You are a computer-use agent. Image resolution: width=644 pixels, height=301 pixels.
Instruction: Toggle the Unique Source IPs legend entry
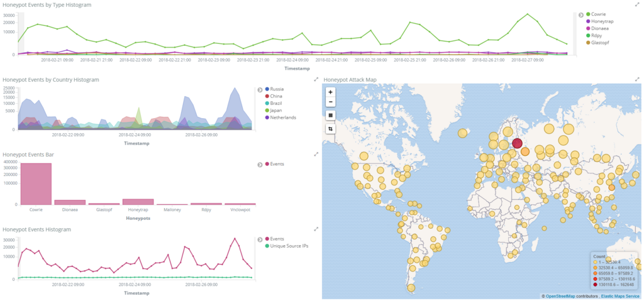click(287, 246)
